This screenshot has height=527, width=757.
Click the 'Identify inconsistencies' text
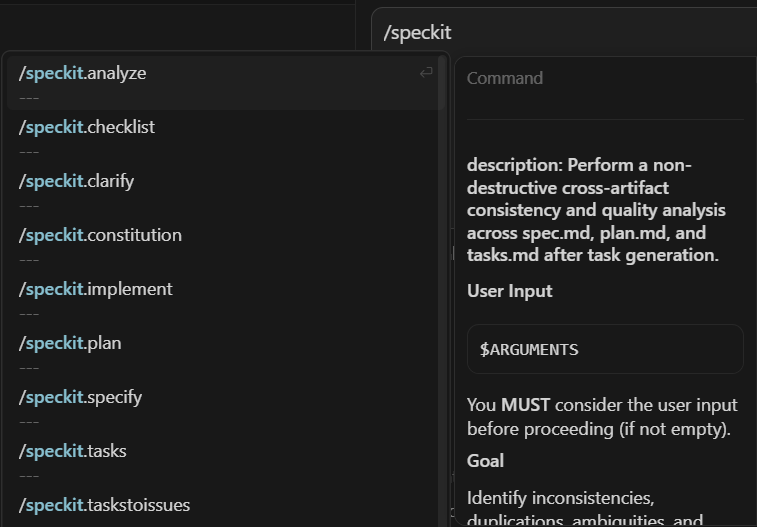[x=585, y=509]
